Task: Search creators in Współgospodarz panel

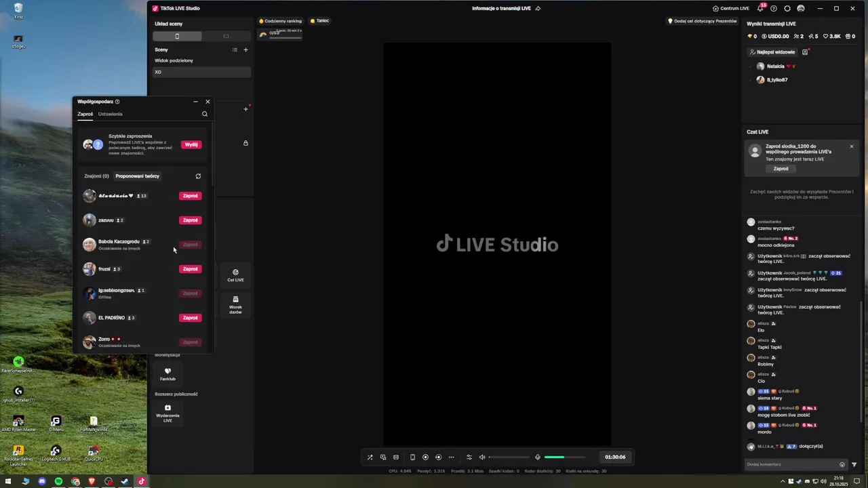Action: click(x=205, y=114)
